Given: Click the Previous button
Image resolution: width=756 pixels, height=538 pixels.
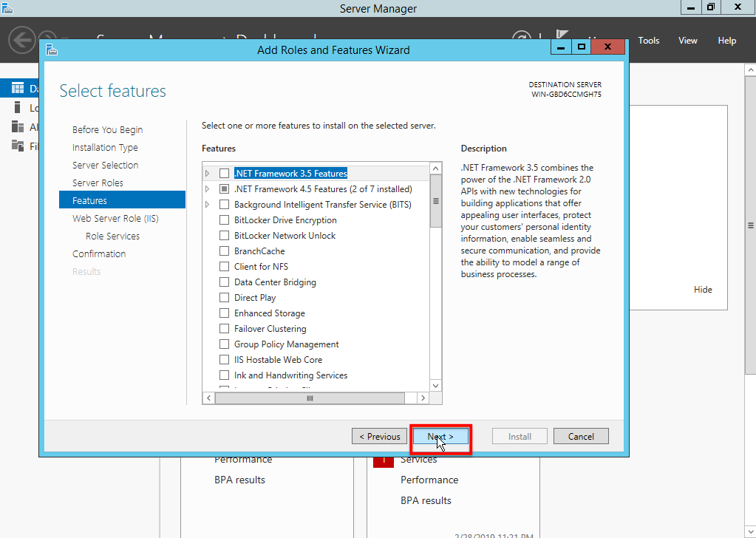Looking at the screenshot, I should (379, 436).
